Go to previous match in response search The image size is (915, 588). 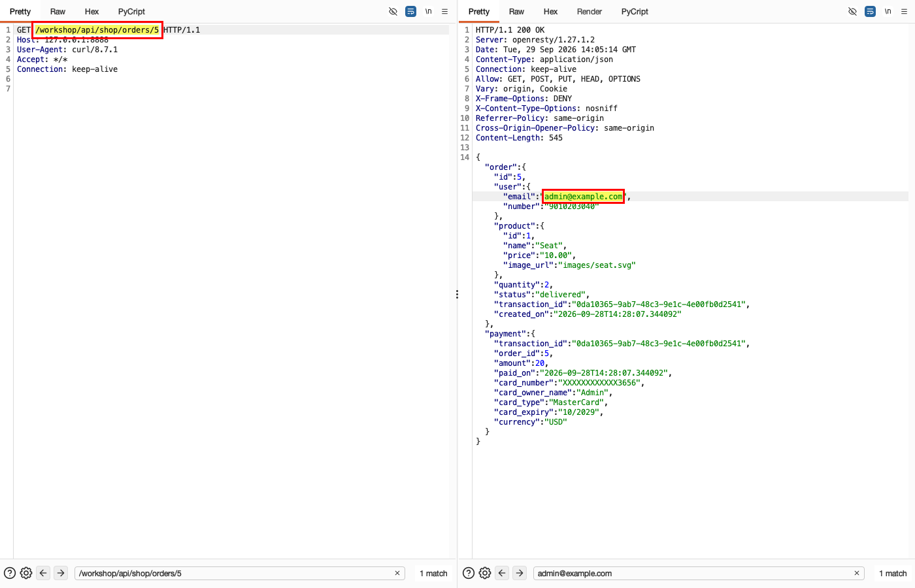[x=502, y=573]
